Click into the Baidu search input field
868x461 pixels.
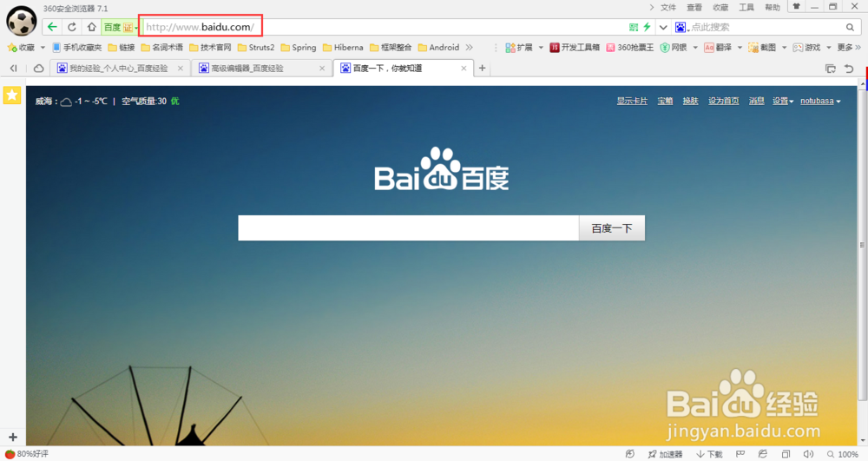click(409, 228)
